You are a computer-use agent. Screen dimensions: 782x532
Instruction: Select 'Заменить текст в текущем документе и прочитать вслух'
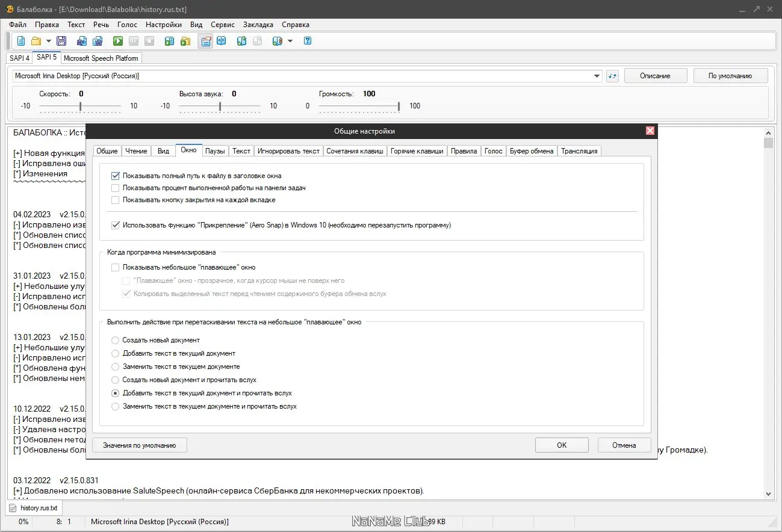(116, 406)
